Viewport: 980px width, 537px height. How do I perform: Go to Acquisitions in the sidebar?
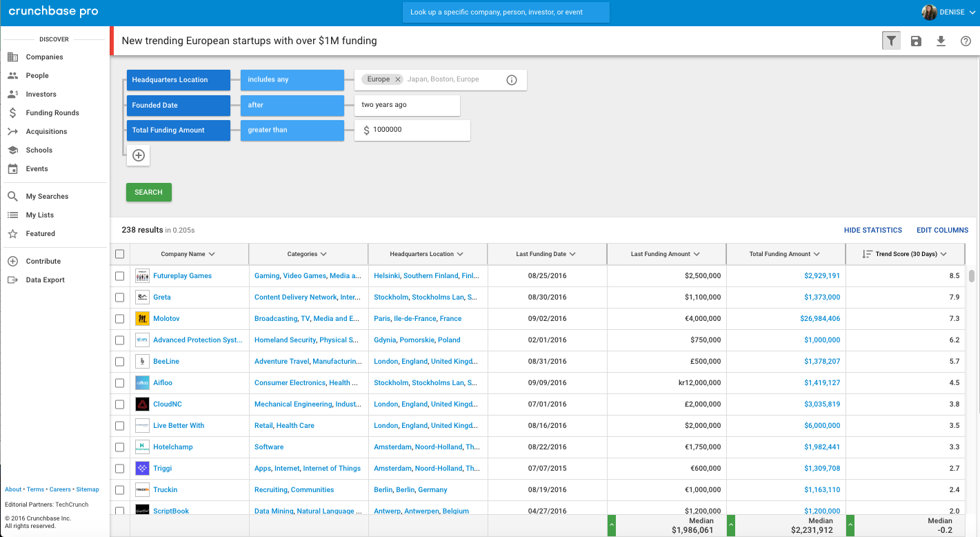coord(46,132)
